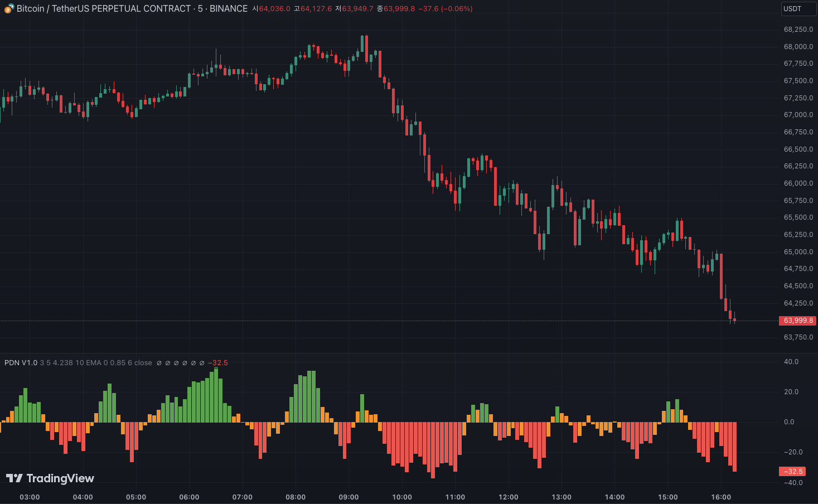Image resolution: width=818 pixels, height=504 pixels.
Task: Click the open price value 64,036.0
Action: (x=274, y=9)
